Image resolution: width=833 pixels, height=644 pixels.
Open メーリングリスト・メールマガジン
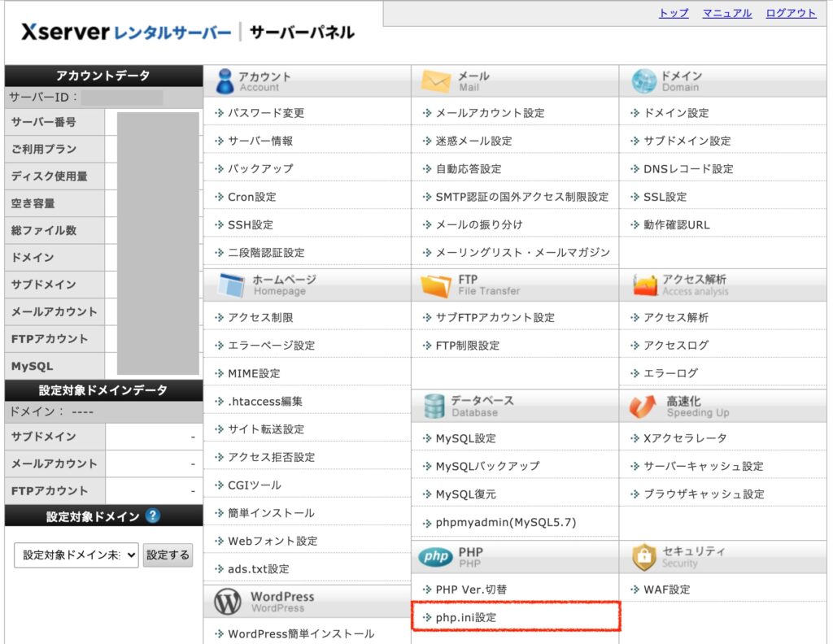(x=522, y=253)
